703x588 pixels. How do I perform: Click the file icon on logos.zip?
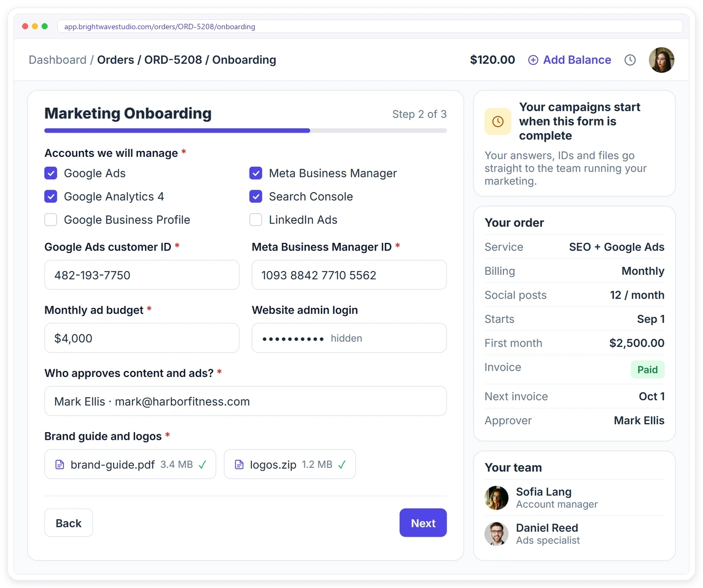[239, 465]
